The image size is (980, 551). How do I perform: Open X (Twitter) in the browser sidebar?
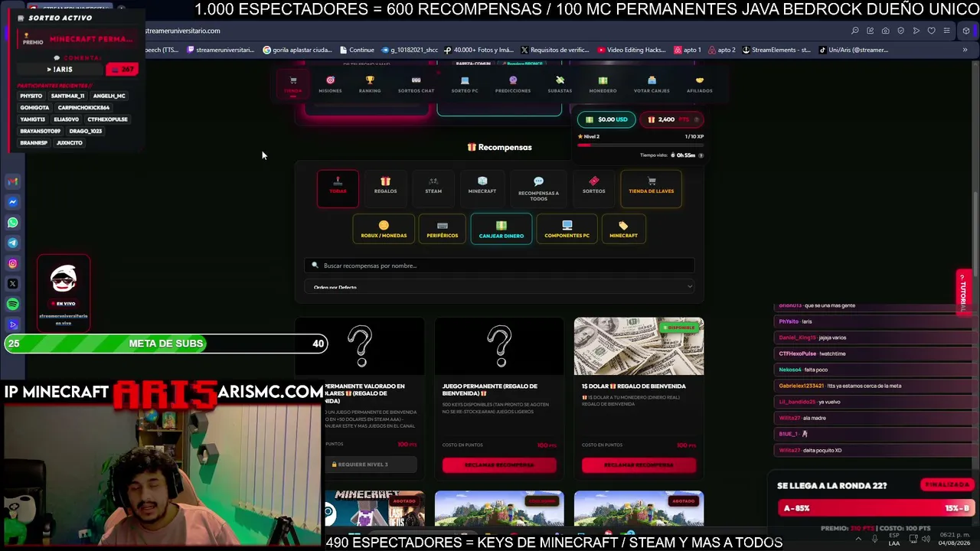point(12,284)
